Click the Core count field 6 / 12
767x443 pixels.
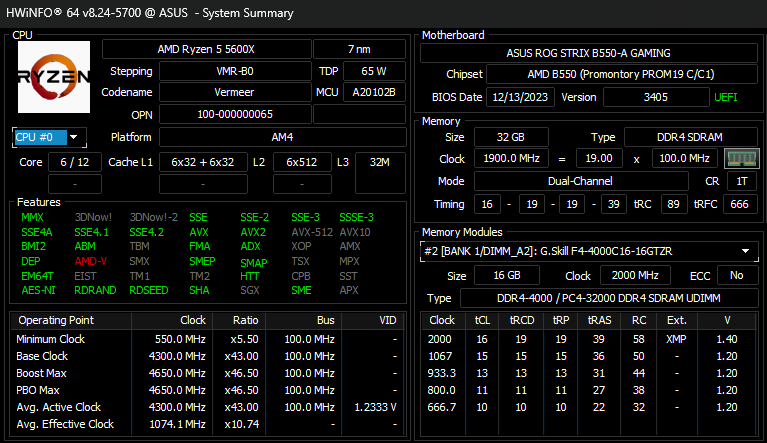tap(75, 162)
